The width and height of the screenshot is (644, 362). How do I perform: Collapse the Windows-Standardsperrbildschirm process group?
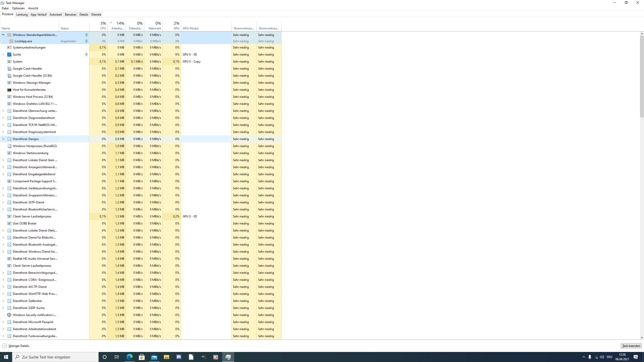3,35
